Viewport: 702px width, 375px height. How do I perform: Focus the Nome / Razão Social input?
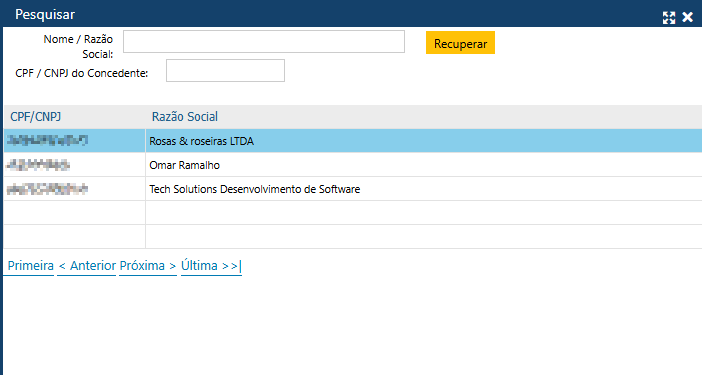(264, 42)
